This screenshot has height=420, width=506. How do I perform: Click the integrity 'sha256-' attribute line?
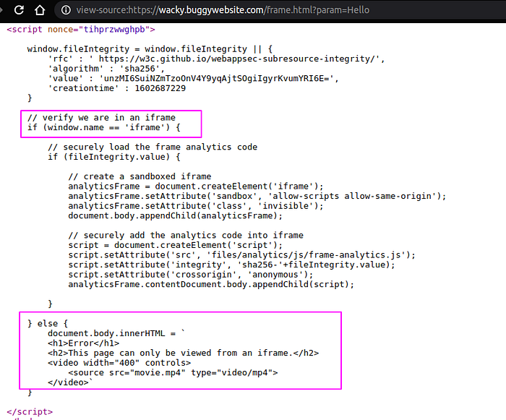[232, 265]
